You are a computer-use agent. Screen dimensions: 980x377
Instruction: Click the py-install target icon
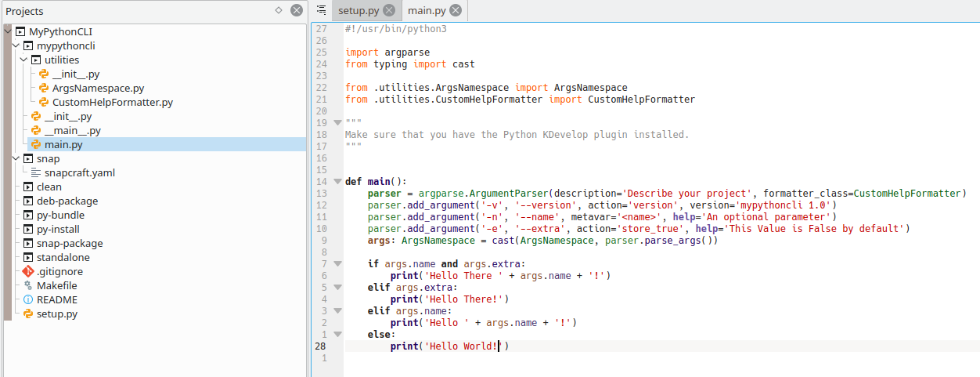[x=28, y=230]
